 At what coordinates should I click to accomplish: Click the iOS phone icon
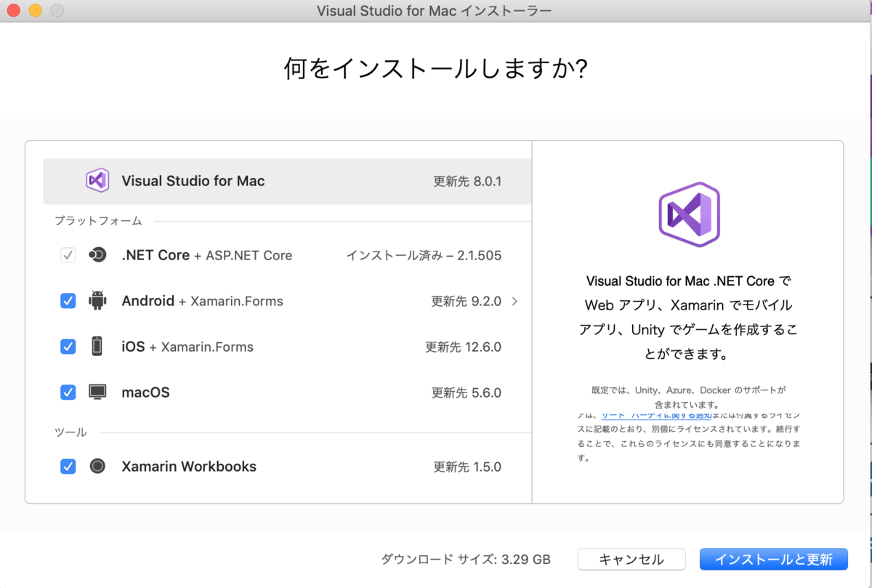tap(97, 347)
